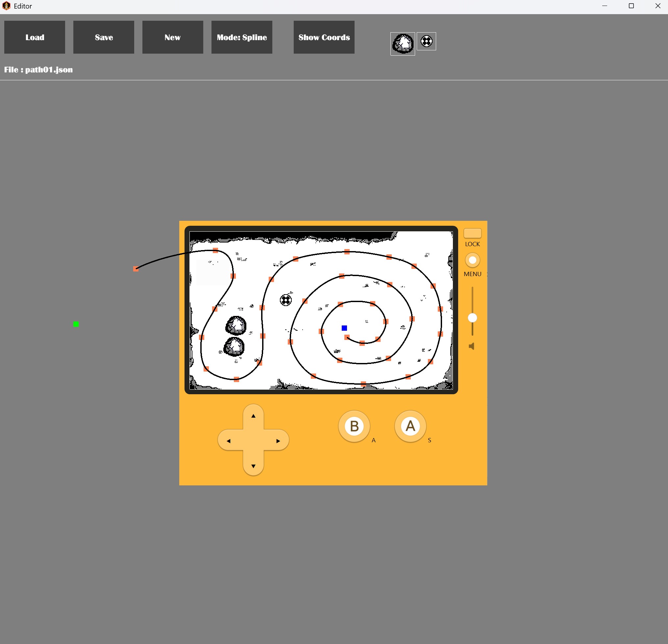Toggle the Mode: Spline button
The height and width of the screenshot is (644, 668).
(242, 37)
